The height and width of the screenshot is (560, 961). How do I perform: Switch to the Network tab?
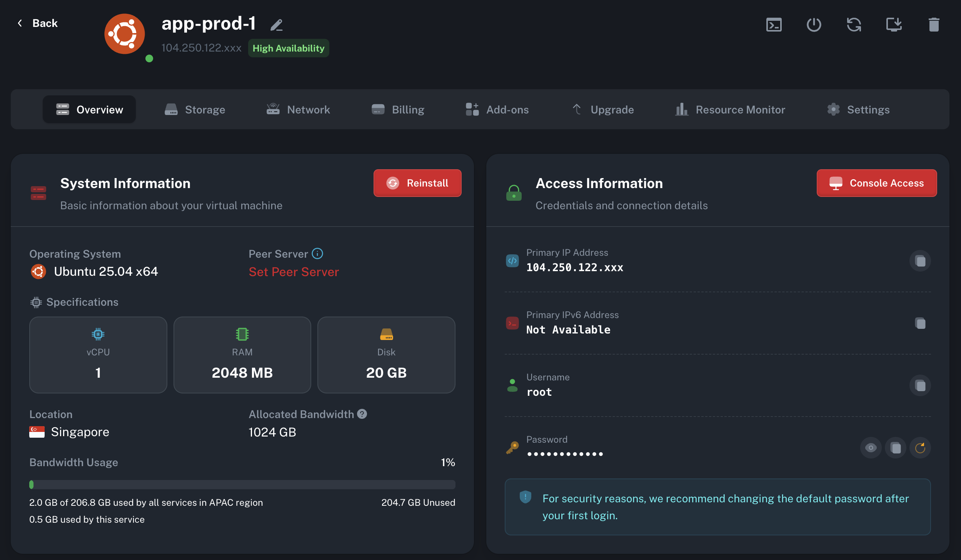(x=298, y=109)
